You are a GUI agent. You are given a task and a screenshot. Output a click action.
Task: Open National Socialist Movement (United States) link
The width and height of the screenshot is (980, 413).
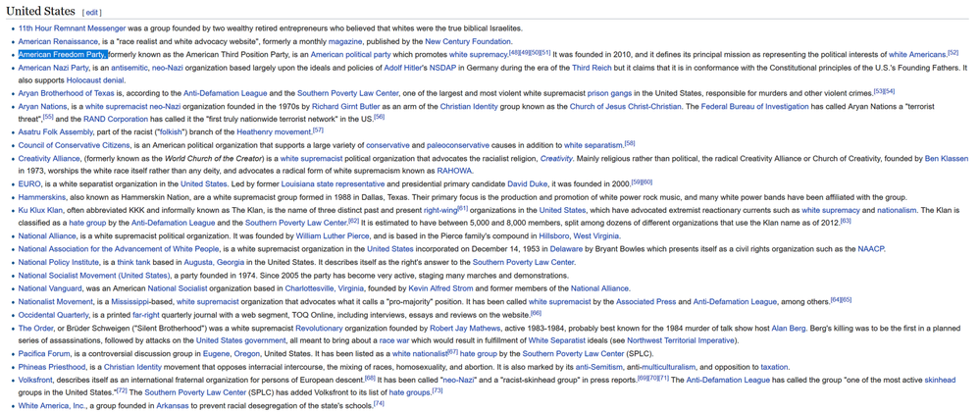(x=94, y=275)
